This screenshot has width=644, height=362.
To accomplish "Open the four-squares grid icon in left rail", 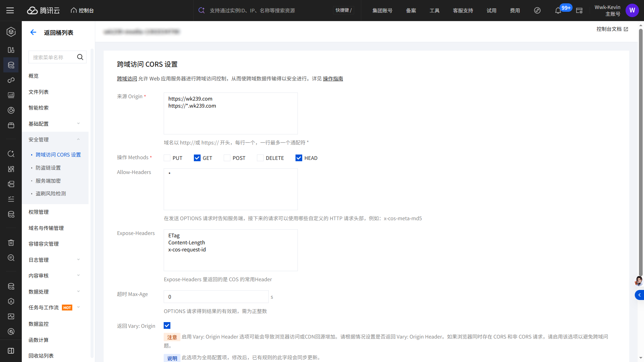I will pos(11,169).
